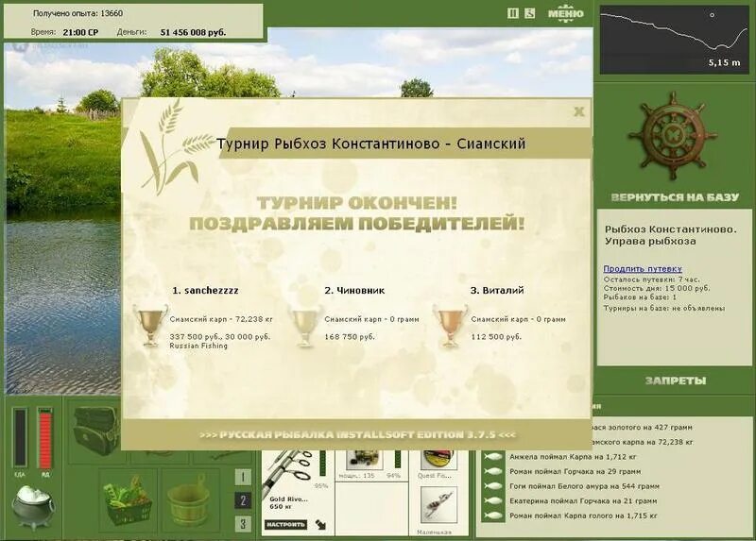Select log entry Гоги поймал Белого амура
The image size is (756, 541).
tap(584, 486)
